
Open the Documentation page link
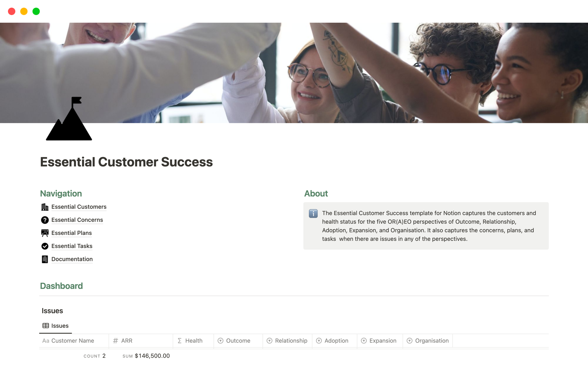click(x=72, y=259)
